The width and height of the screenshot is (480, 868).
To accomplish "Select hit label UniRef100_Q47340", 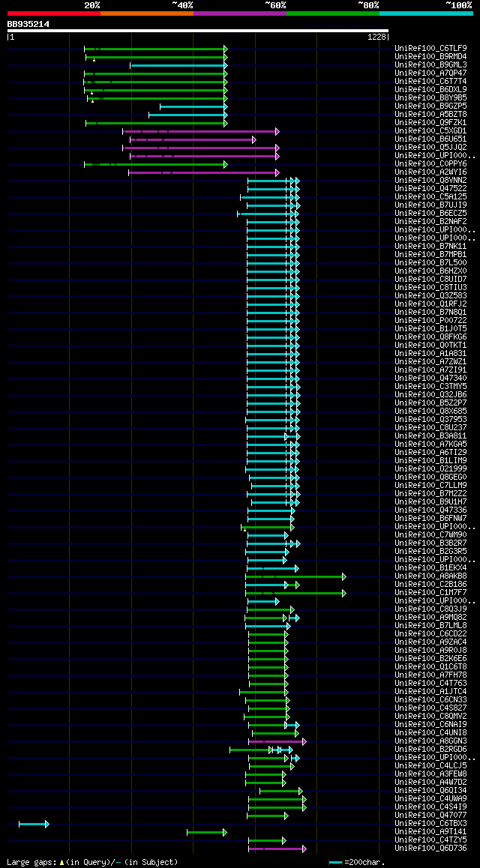I will [x=430, y=378].
